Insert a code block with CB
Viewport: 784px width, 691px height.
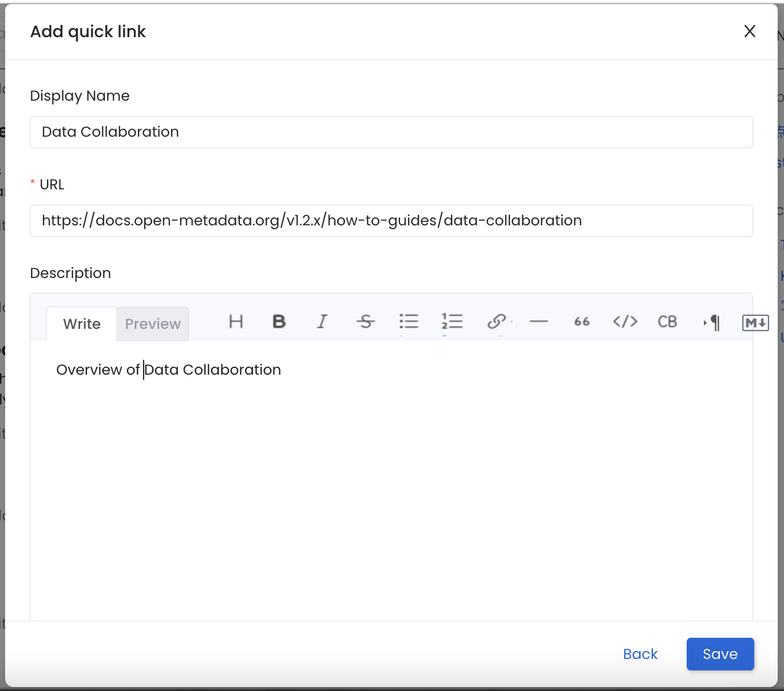(667, 322)
